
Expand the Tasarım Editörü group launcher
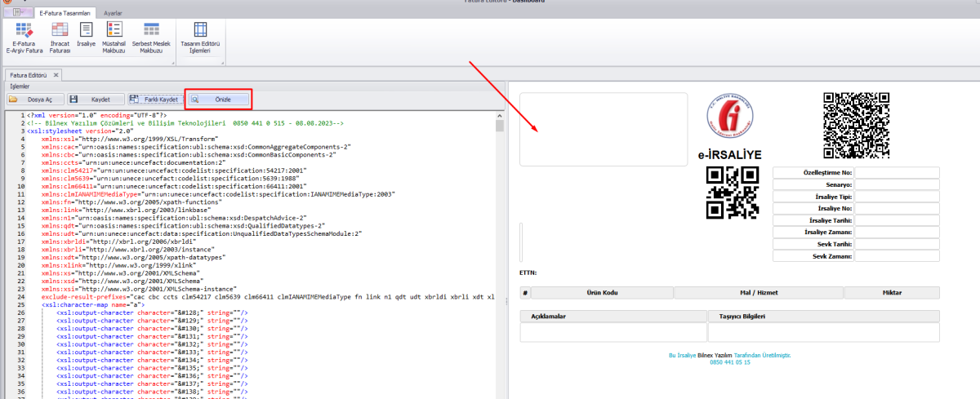click(222, 62)
